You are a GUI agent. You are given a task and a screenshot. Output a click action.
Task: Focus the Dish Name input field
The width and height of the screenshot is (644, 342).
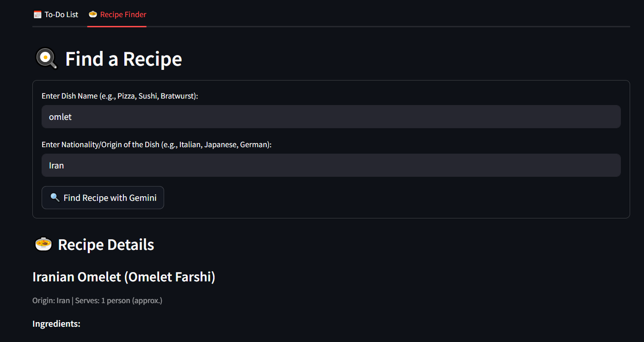(331, 117)
